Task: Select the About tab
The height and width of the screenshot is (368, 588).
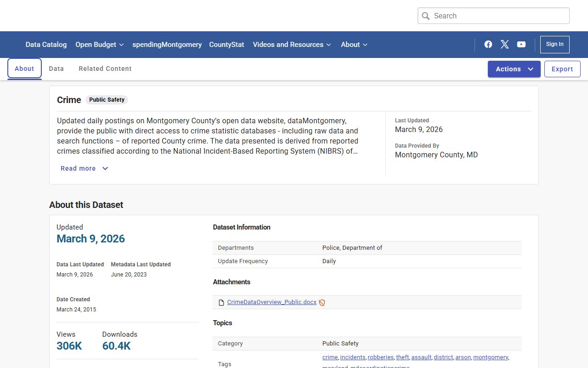Action: pyautogui.click(x=24, y=69)
